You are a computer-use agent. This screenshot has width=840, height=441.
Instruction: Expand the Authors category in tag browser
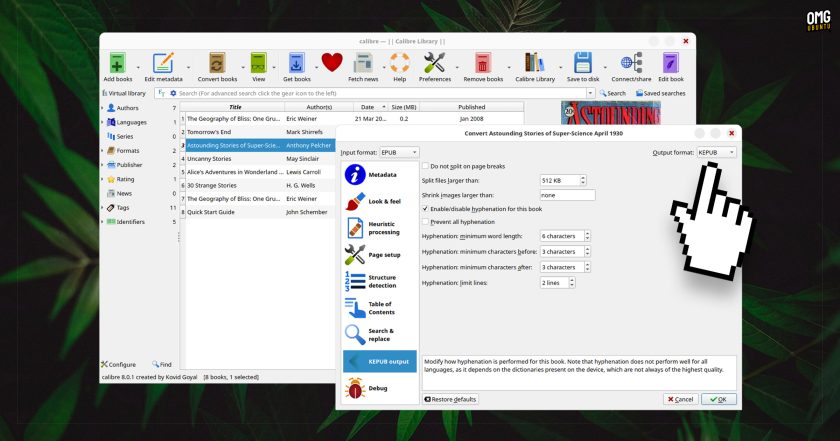103,108
